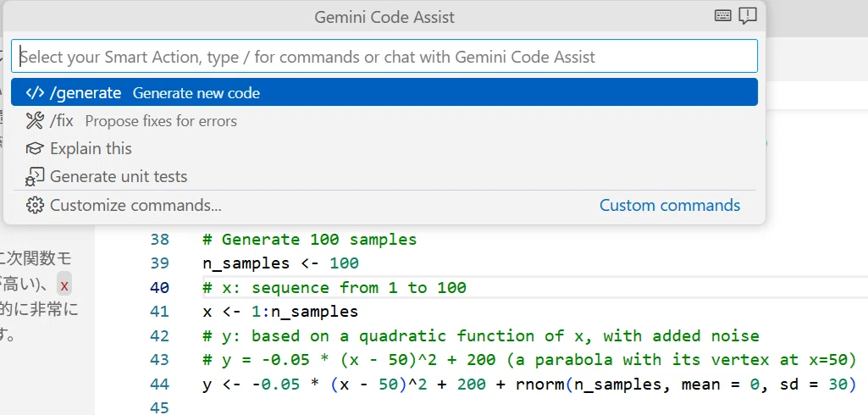The height and width of the screenshot is (415, 868).
Task: Click the code 'x <- 1:n_samples'
Action: [x=280, y=312]
